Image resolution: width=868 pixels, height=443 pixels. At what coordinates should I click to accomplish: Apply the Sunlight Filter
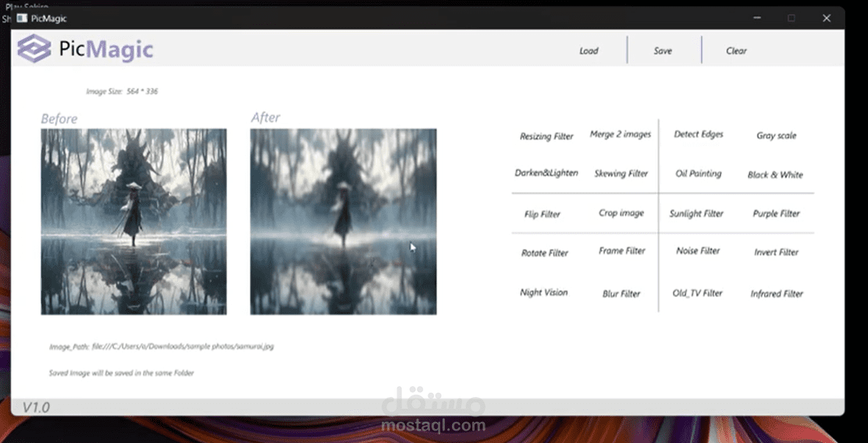pyautogui.click(x=696, y=214)
